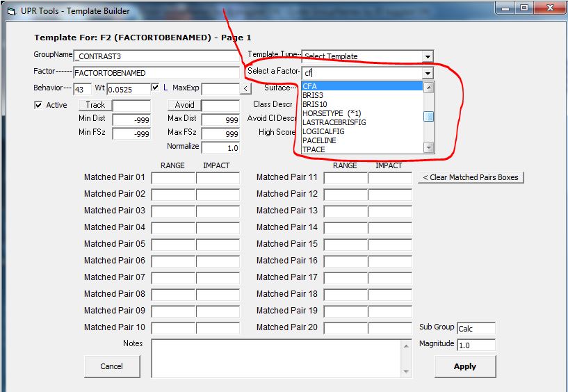Toggle the Active checkbox
This screenshot has height=392, width=568.
[x=38, y=105]
